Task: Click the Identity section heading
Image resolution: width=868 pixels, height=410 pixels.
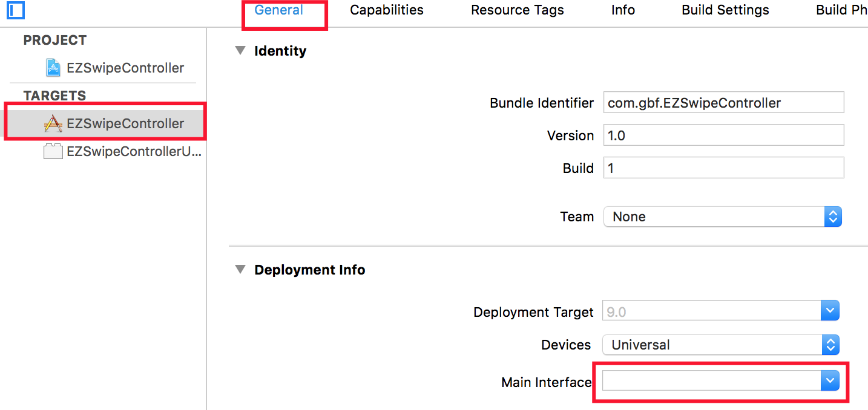Action: 280,51
